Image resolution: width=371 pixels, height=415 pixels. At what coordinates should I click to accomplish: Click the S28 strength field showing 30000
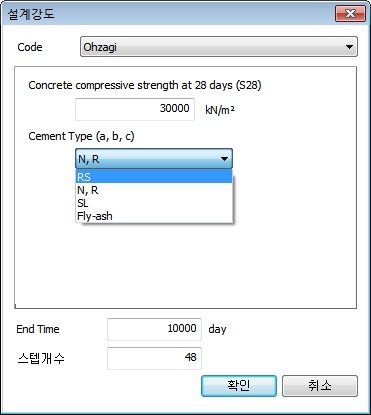[135, 109]
